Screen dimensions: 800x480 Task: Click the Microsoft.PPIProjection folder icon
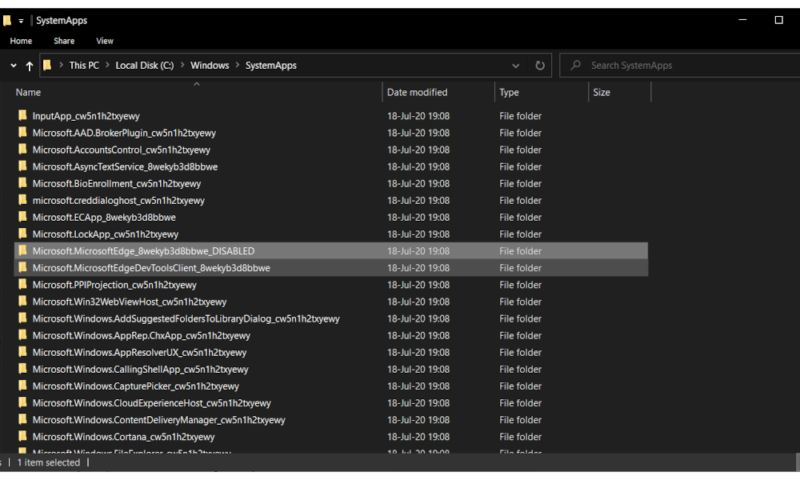pyautogui.click(x=22, y=284)
